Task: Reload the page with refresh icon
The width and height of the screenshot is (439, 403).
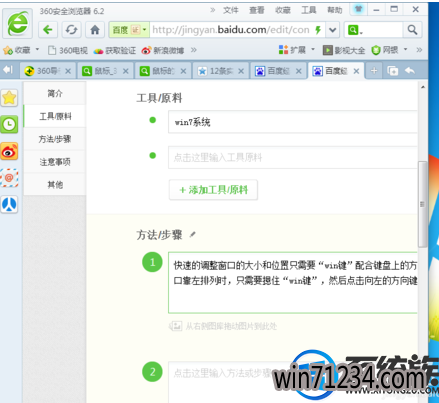Action: (71, 30)
